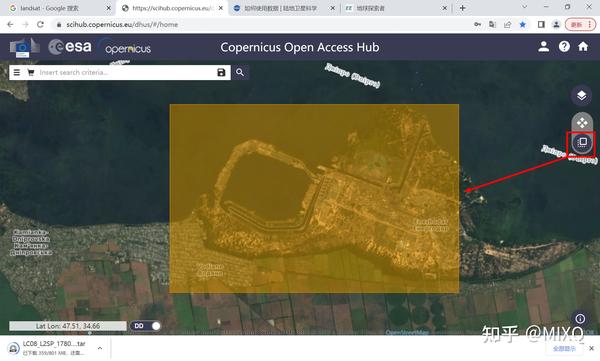Click the magnifier search button
The width and height of the screenshot is (600, 361).
(x=240, y=72)
